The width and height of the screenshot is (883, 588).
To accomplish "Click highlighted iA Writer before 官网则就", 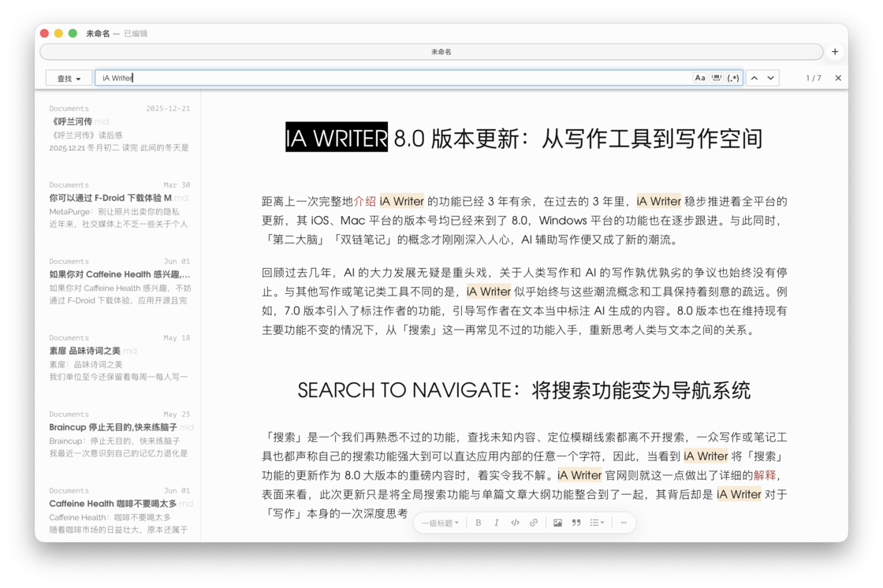I will (579, 475).
